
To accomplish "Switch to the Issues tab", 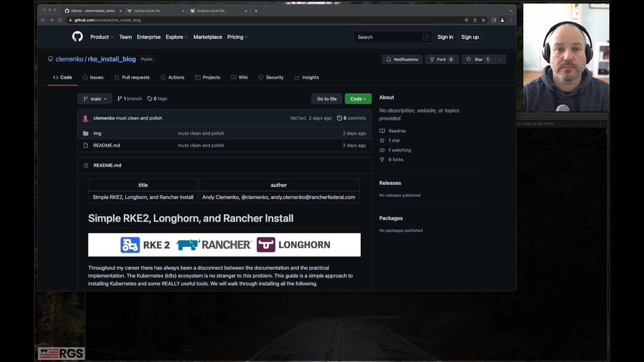I will coord(93,77).
